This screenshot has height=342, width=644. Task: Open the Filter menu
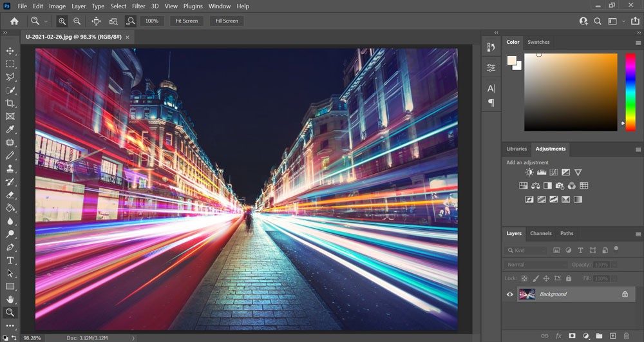click(138, 6)
